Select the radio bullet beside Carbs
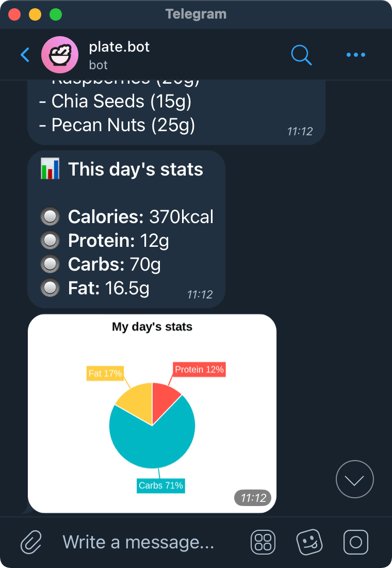This screenshot has height=568, width=392. [x=50, y=264]
